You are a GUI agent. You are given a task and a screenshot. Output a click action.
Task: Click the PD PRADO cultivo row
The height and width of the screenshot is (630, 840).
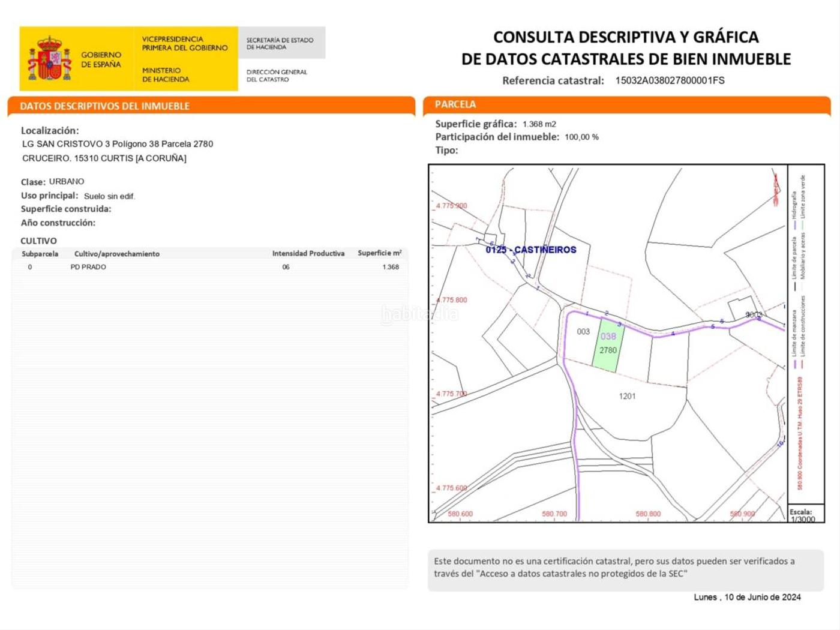(x=210, y=267)
